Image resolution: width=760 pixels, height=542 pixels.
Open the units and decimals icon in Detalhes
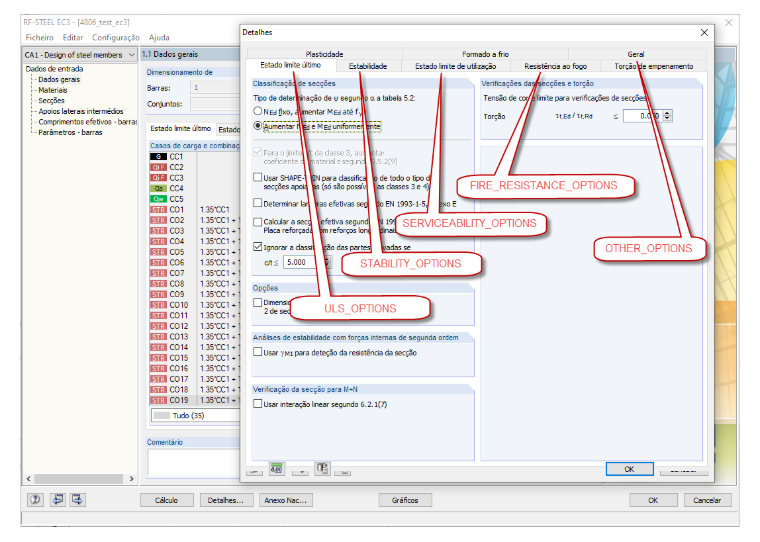point(277,469)
